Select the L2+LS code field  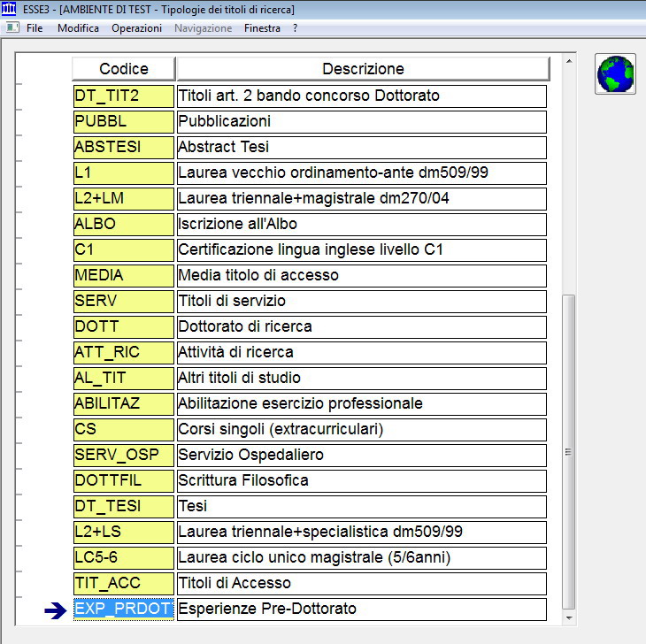click(124, 532)
